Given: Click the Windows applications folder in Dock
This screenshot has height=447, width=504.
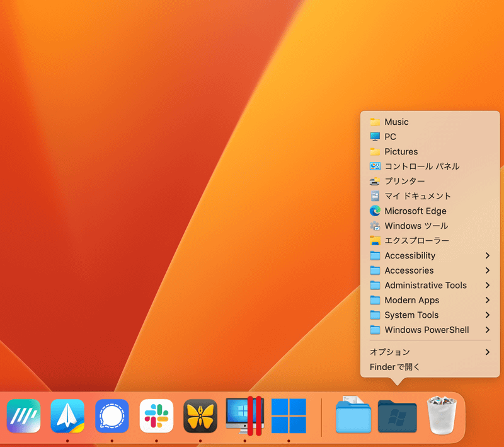Looking at the screenshot, I should pos(398,416).
